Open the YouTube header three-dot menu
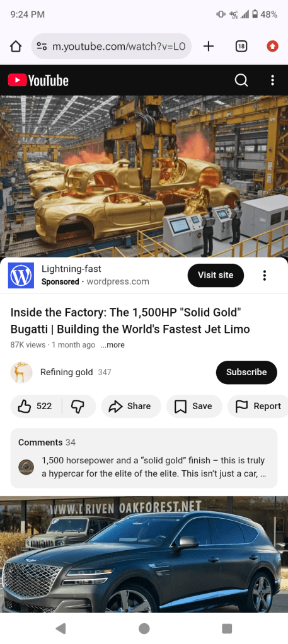 point(272,80)
